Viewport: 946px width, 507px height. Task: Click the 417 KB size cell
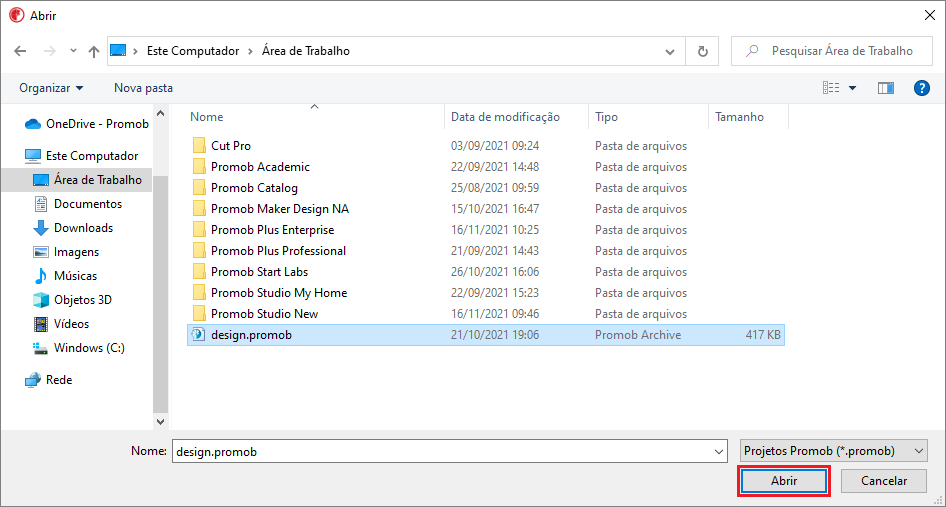[763, 335]
